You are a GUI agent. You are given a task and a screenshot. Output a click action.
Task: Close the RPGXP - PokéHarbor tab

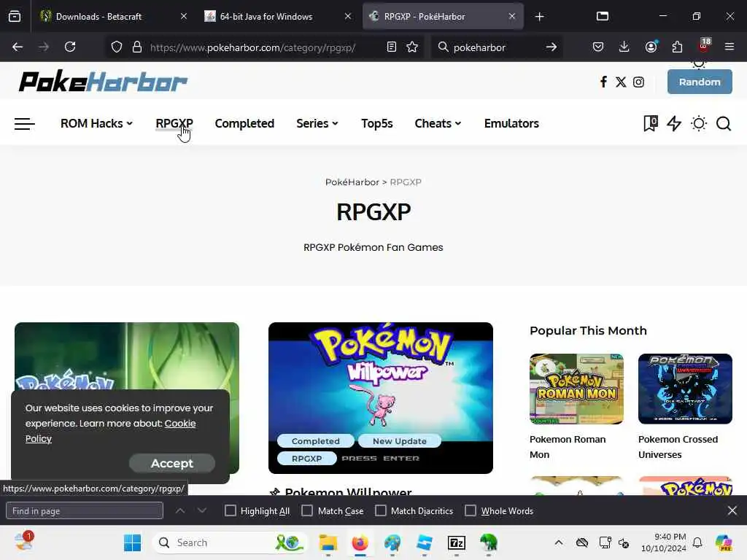click(x=511, y=16)
